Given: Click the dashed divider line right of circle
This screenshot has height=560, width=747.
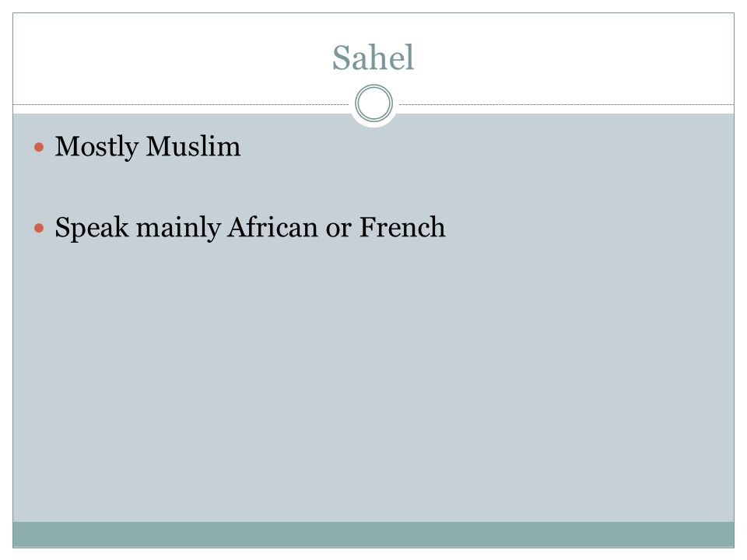Looking at the screenshot, I should click(x=566, y=104).
